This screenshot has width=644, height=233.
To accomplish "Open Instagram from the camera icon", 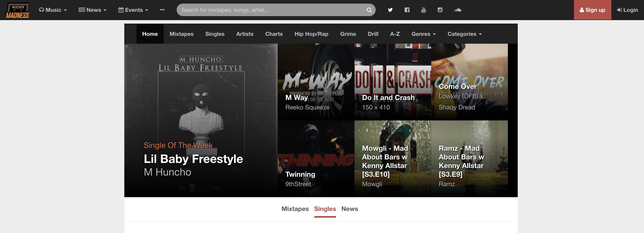I will tap(440, 10).
